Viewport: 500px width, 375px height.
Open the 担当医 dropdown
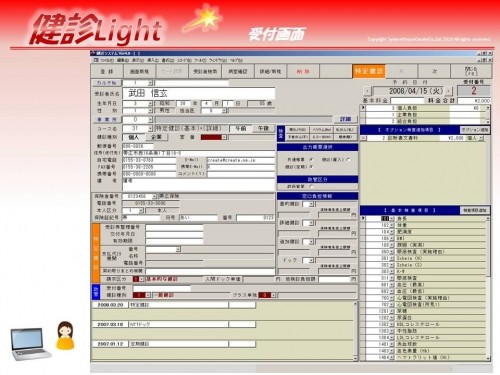pos(224,110)
